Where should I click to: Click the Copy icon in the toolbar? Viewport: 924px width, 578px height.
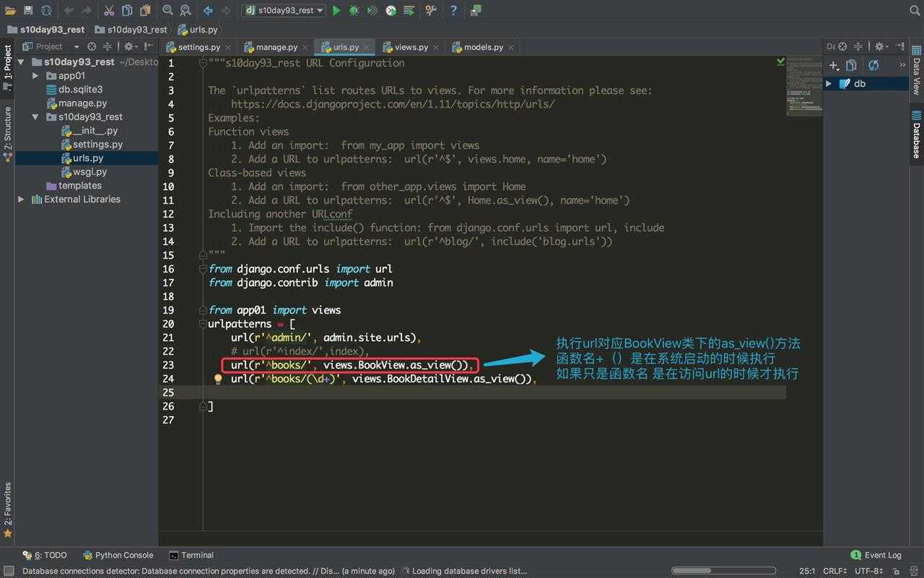(127, 10)
